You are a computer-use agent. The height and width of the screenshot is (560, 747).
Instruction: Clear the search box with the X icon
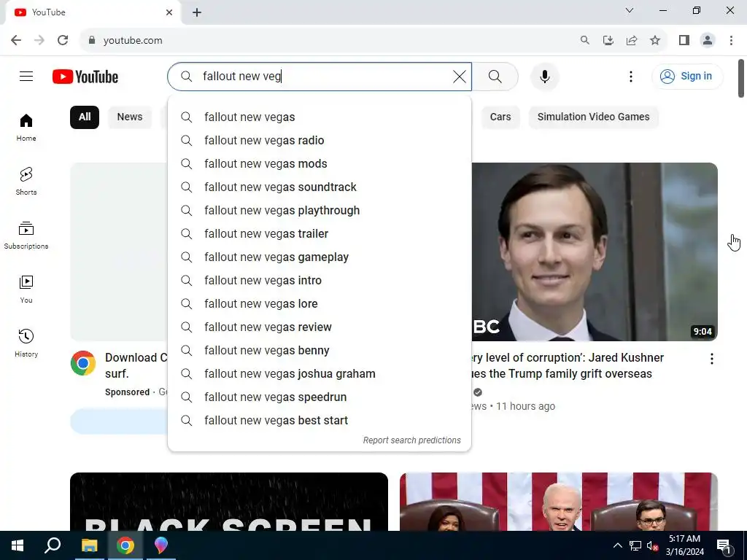460,76
